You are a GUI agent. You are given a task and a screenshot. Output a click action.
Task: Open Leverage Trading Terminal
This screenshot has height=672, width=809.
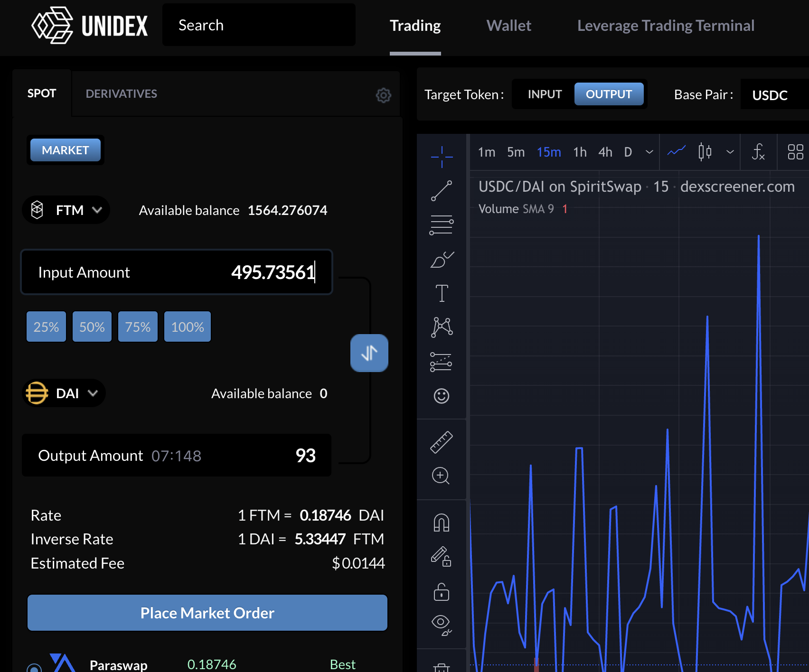tap(666, 26)
